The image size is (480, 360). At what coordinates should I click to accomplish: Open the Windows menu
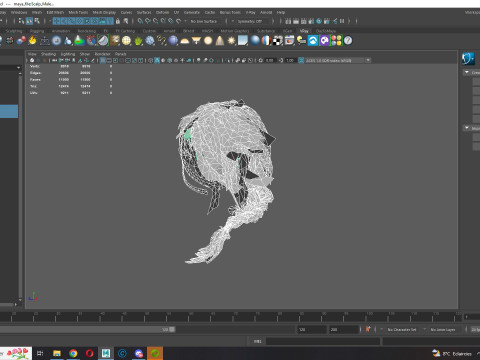19,12
